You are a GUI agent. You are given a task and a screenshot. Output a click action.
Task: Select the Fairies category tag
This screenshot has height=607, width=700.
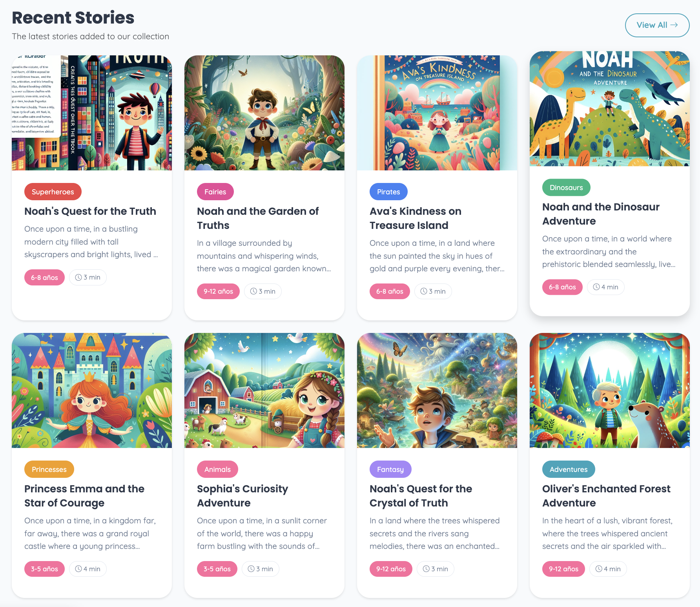pos(215,192)
